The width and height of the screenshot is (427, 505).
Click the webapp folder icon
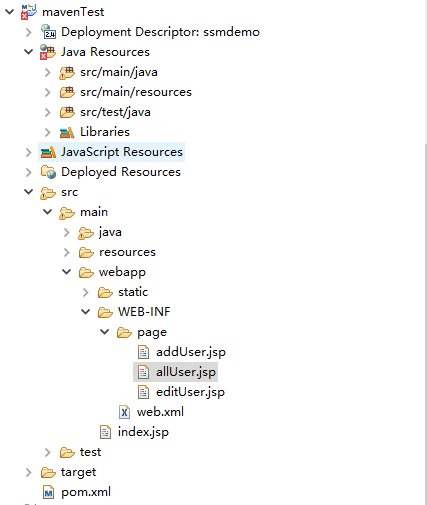[86, 272]
